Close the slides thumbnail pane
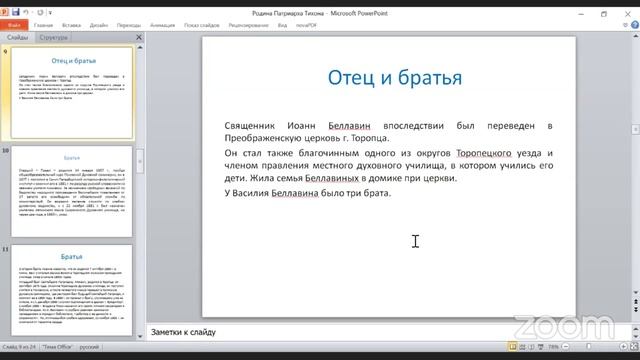This screenshot has width=640, height=360. click(x=139, y=37)
